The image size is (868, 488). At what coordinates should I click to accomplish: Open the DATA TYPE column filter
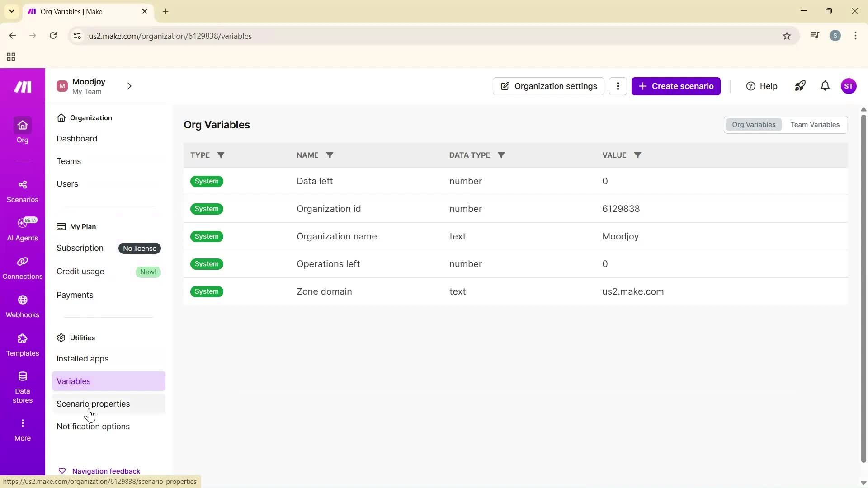pos(502,155)
